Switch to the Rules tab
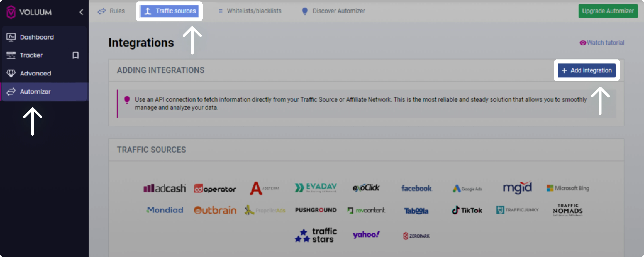This screenshot has width=644, height=257. tap(112, 11)
